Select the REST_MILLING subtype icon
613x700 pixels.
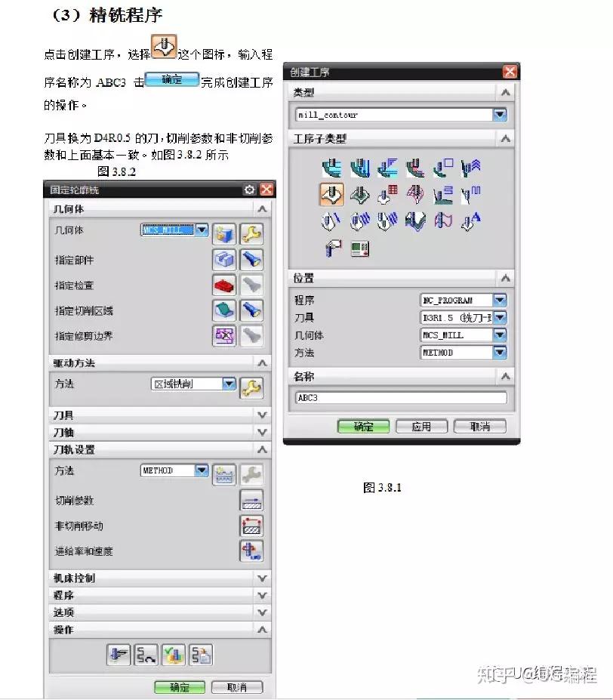click(x=415, y=168)
